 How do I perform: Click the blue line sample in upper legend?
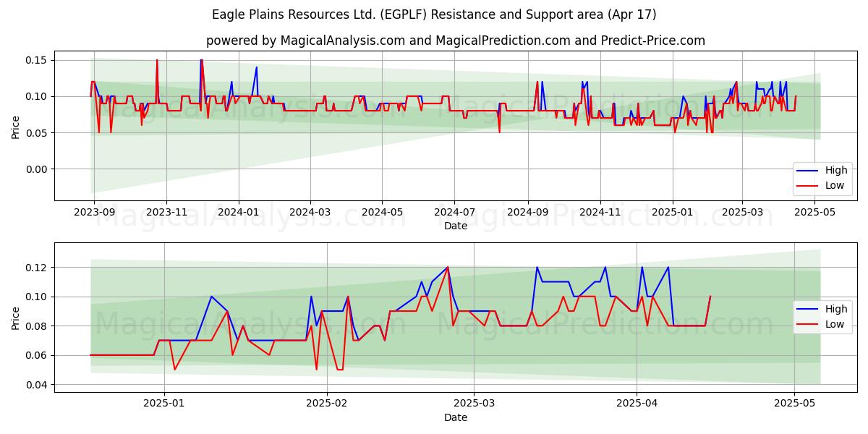coord(809,171)
